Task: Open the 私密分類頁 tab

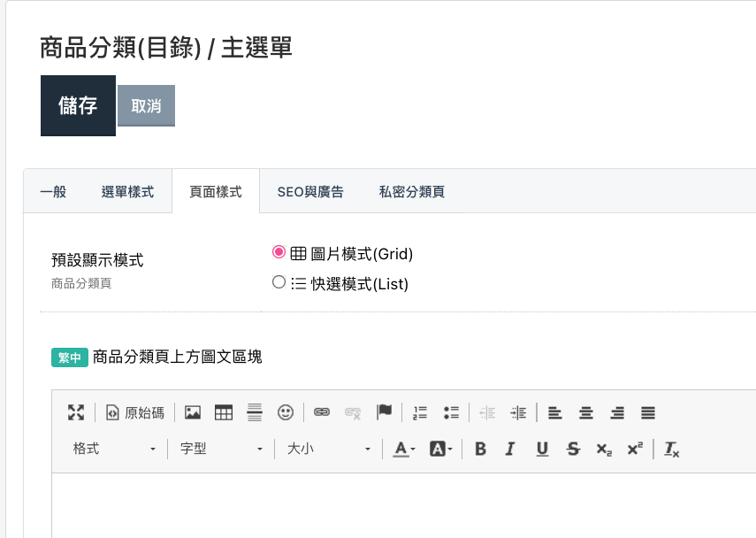Action: pos(412,191)
